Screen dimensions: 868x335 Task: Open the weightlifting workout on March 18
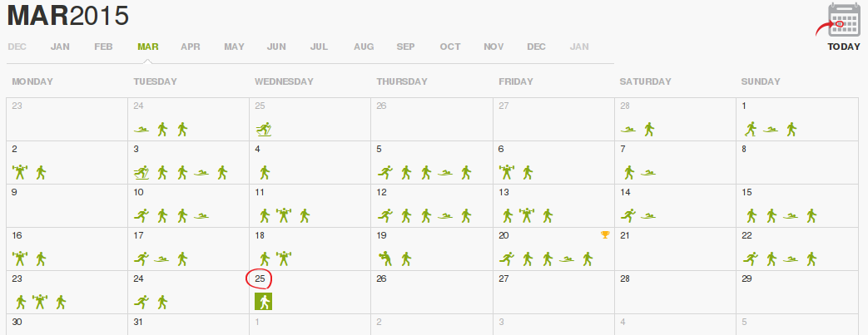[284, 259]
